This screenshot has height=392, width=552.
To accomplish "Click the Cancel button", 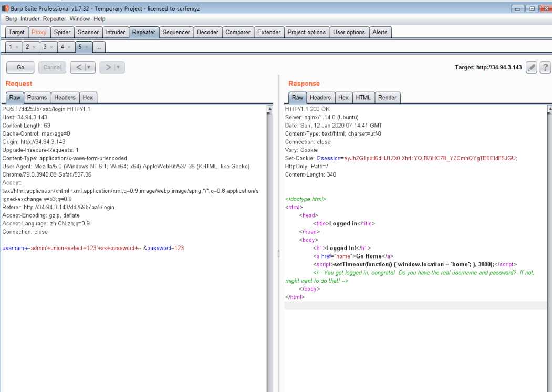I will (x=52, y=67).
